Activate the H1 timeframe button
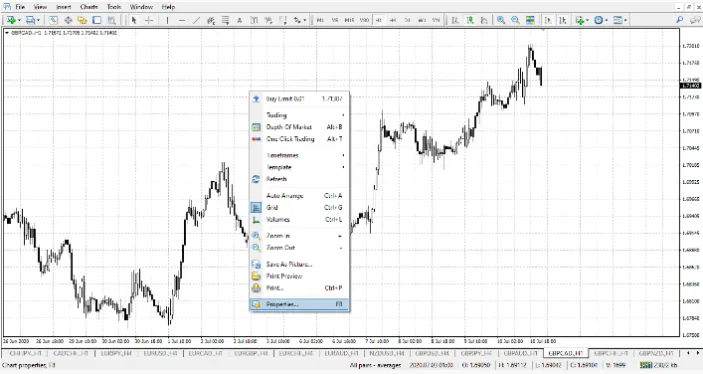The width and height of the screenshot is (703, 374). tap(379, 20)
